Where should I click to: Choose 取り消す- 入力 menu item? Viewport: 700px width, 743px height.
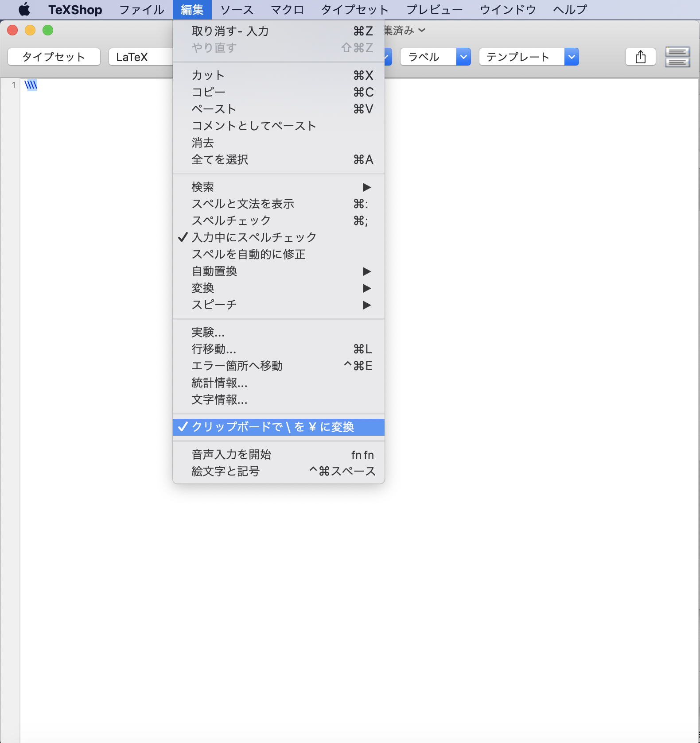(279, 31)
